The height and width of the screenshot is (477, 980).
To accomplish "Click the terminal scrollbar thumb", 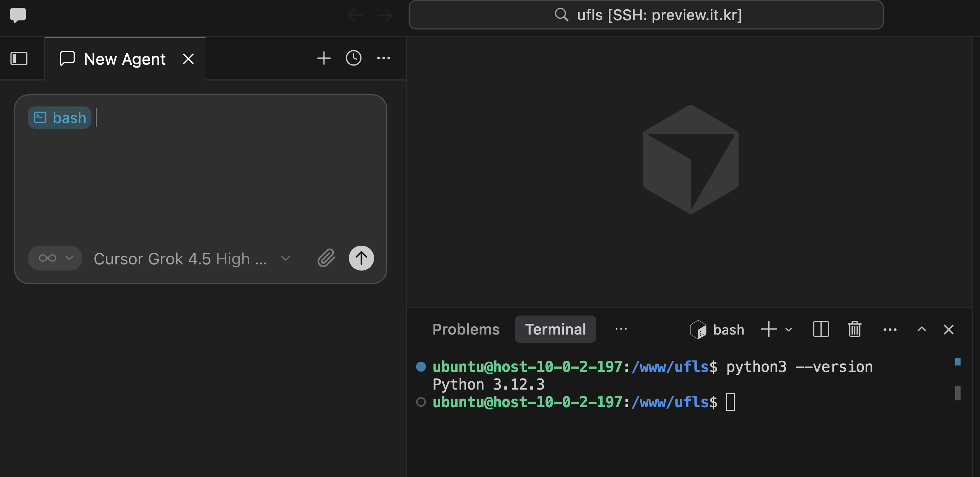I will pyautogui.click(x=958, y=392).
